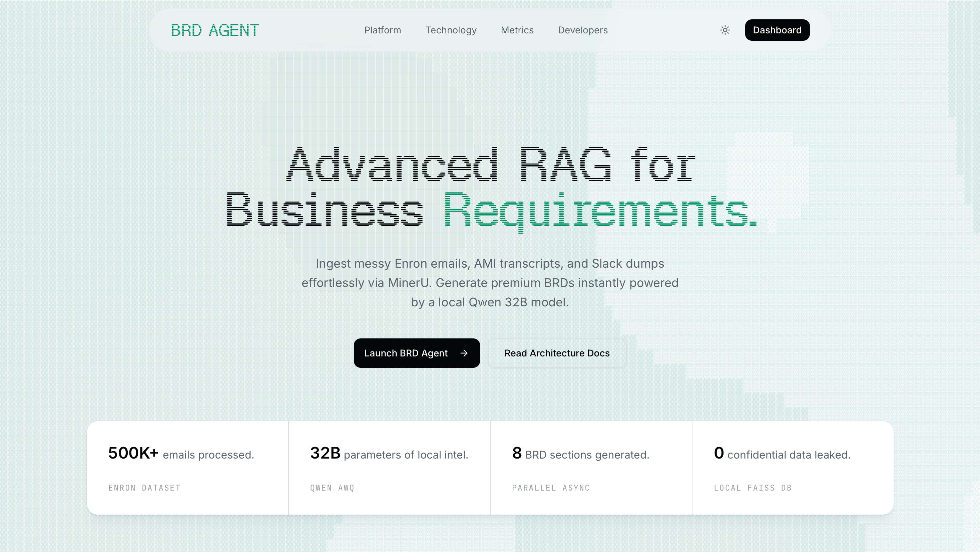Click the PARALLEL ASYNC label
The width and height of the screenshot is (980, 552).
[x=551, y=488]
